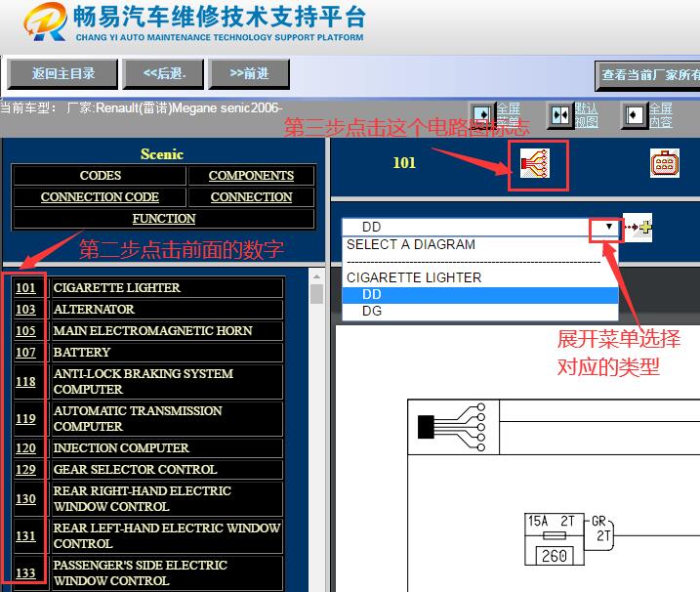Image resolution: width=700 pixels, height=592 pixels.
Task: Open the COMPONENTS link
Action: [x=251, y=175]
